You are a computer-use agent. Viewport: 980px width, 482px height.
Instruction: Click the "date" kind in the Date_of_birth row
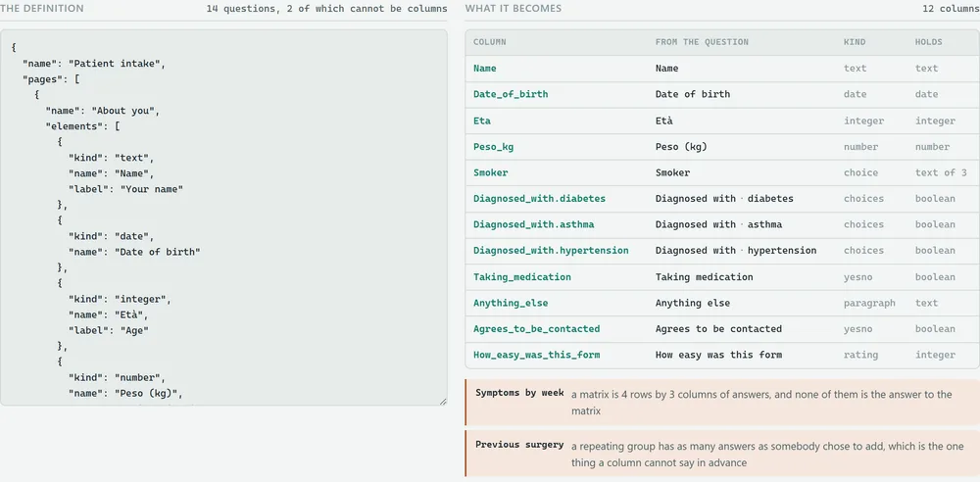coord(855,94)
